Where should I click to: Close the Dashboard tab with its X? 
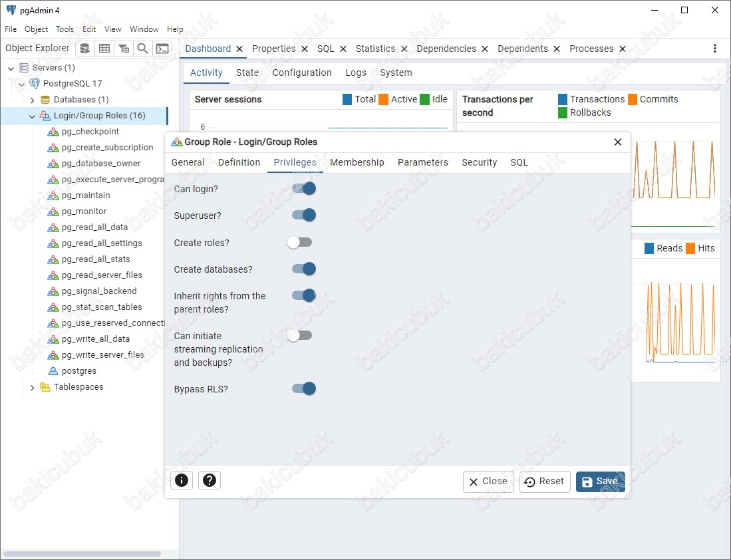(x=239, y=49)
